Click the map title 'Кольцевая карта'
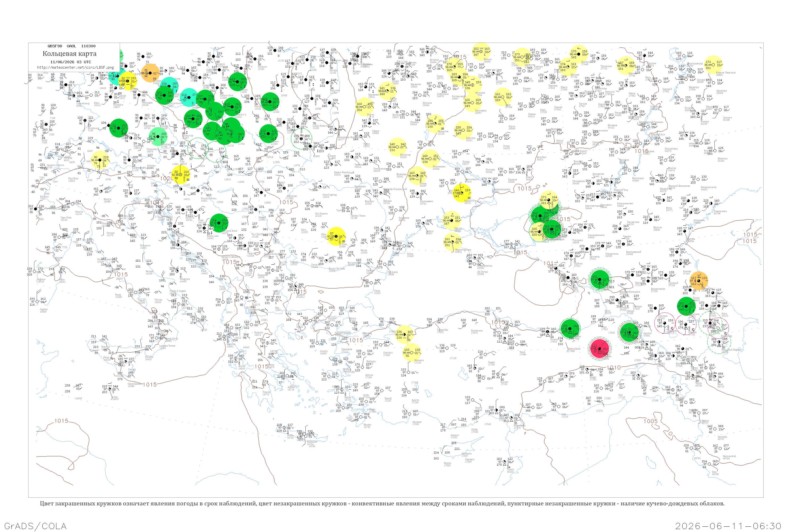Screen dimensions: 798x532 point(69,54)
